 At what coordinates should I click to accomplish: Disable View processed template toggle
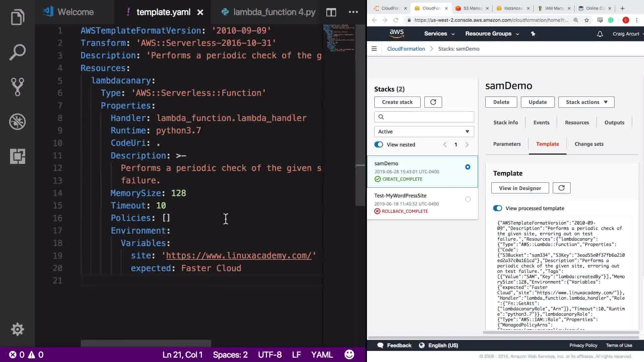(x=497, y=208)
